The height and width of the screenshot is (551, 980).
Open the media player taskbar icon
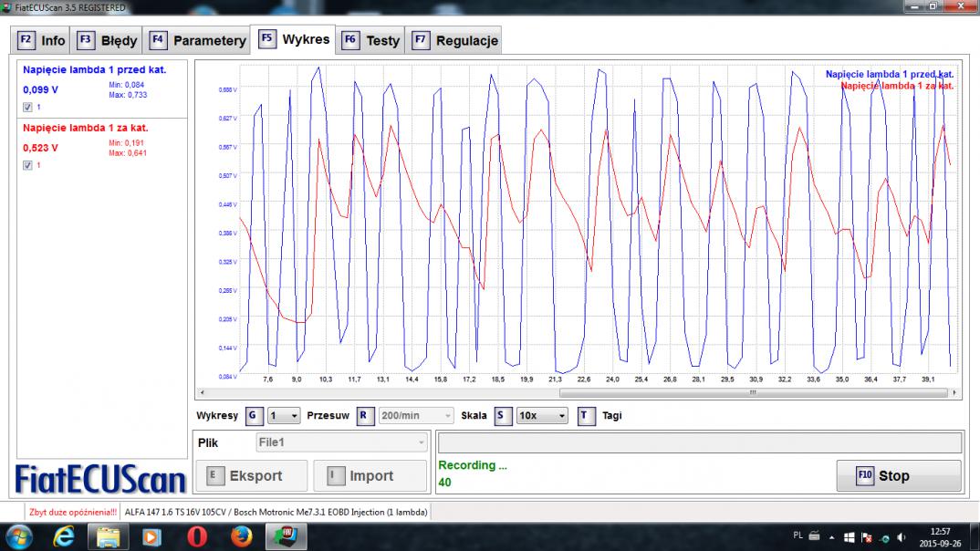pyautogui.click(x=151, y=537)
